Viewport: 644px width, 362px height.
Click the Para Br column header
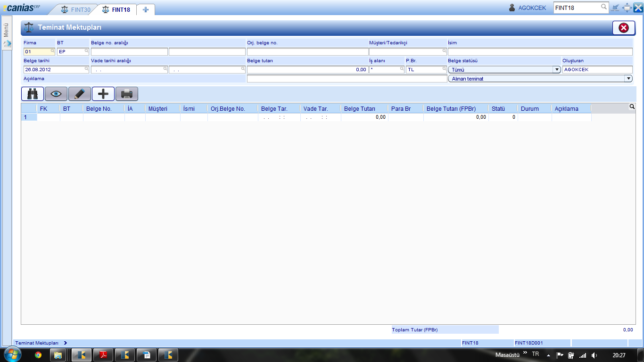[x=406, y=109]
